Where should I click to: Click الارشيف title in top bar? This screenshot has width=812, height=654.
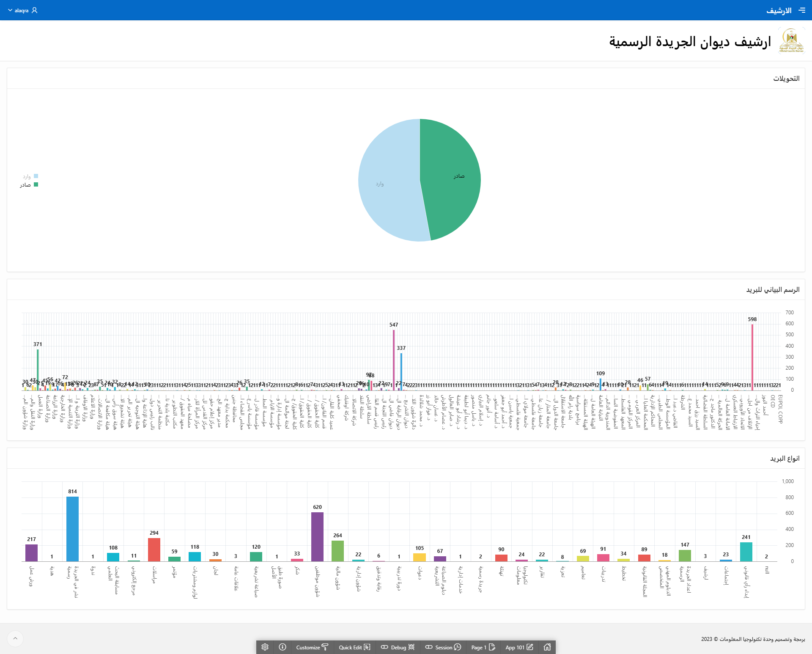[x=779, y=11]
